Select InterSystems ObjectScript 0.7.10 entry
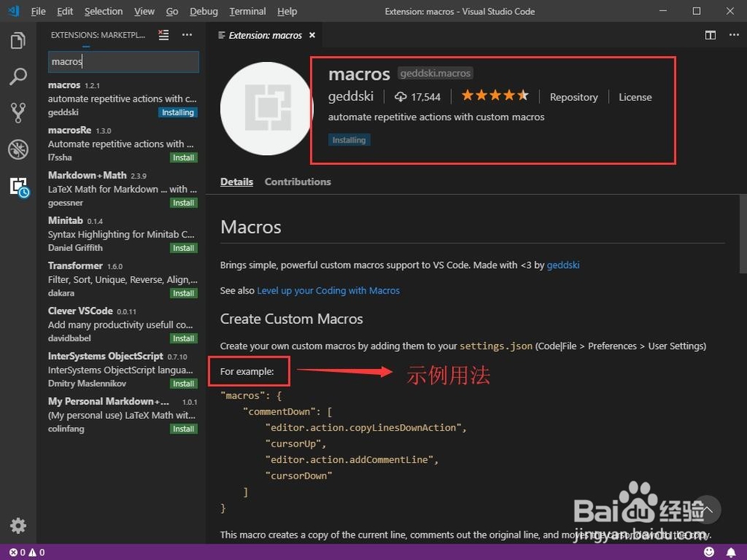 click(123, 370)
